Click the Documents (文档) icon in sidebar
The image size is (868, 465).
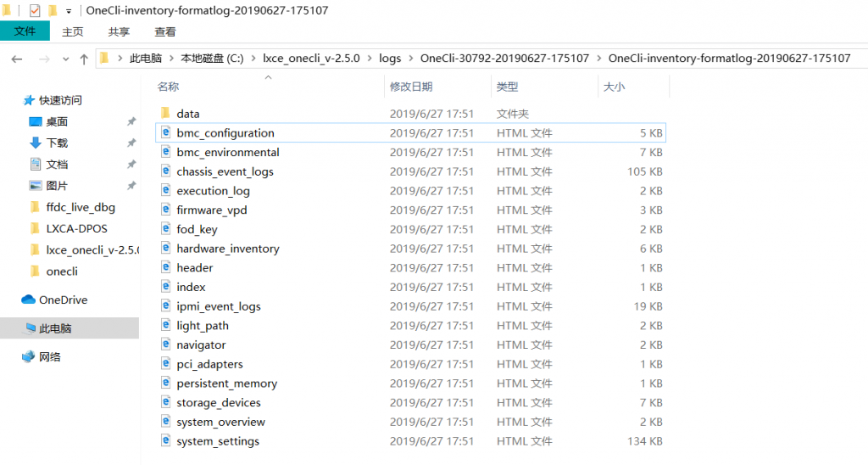click(x=36, y=164)
